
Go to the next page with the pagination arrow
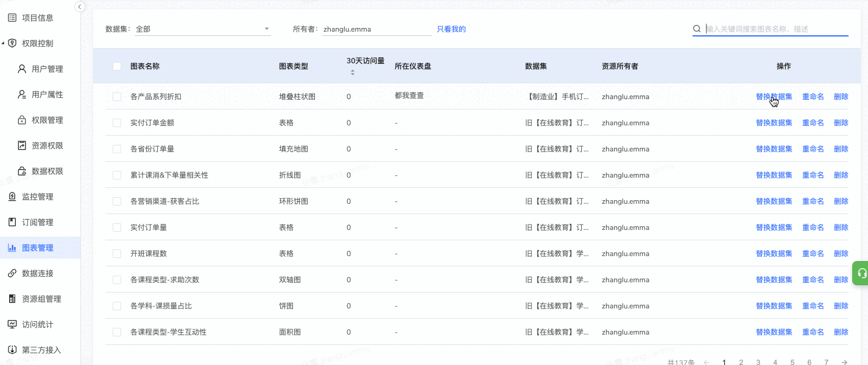(x=844, y=362)
